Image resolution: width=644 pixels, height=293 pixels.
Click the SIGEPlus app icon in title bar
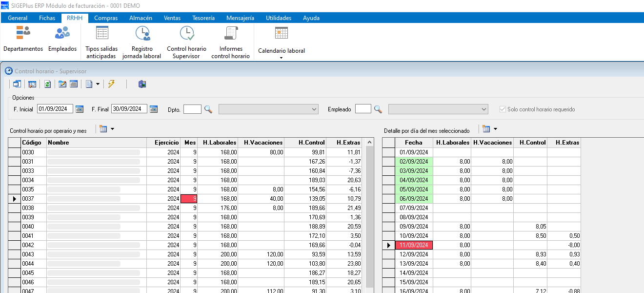(5, 5)
